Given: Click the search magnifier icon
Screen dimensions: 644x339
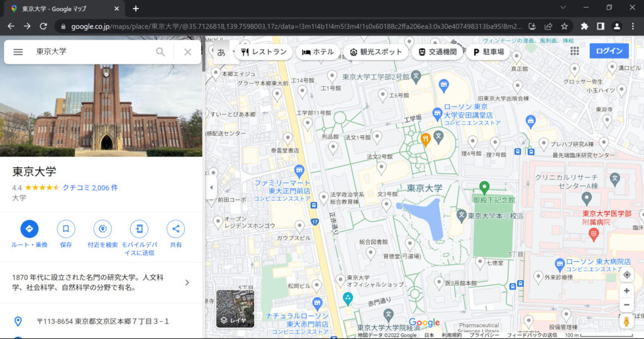Looking at the screenshot, I should pyautogui.click(x=160, y=52).
